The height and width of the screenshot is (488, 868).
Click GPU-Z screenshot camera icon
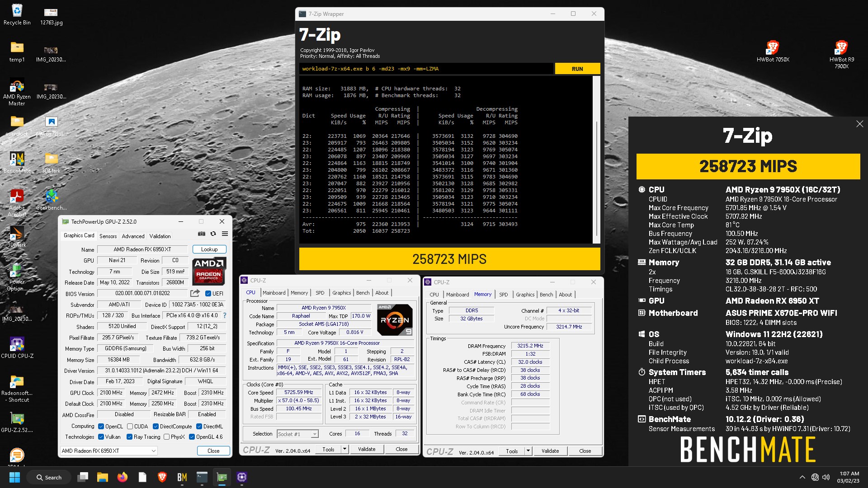coord(202,234)
